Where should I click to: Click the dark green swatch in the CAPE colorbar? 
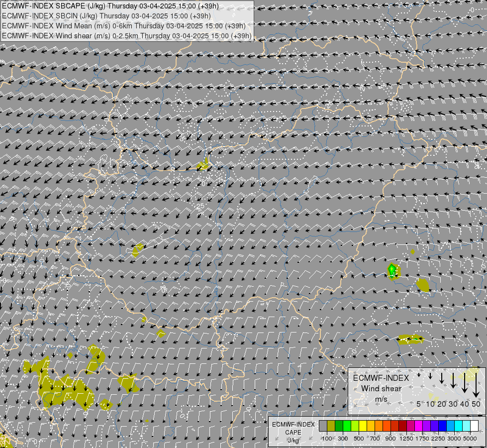339,426
